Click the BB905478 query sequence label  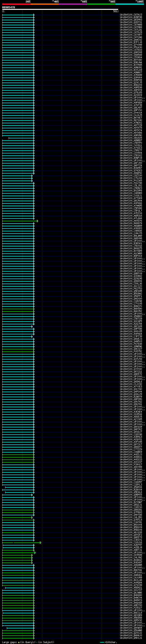point(8,7)
